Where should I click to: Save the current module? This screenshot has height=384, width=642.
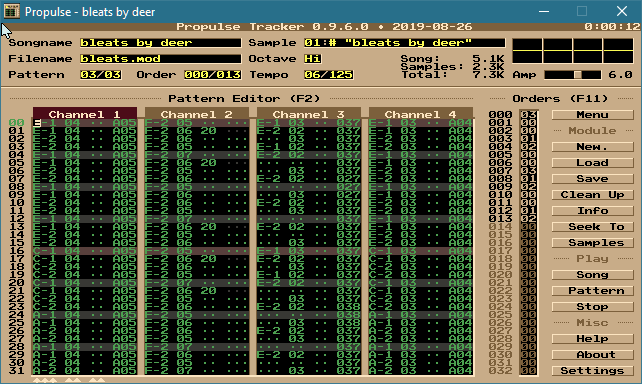pos(592,178)
